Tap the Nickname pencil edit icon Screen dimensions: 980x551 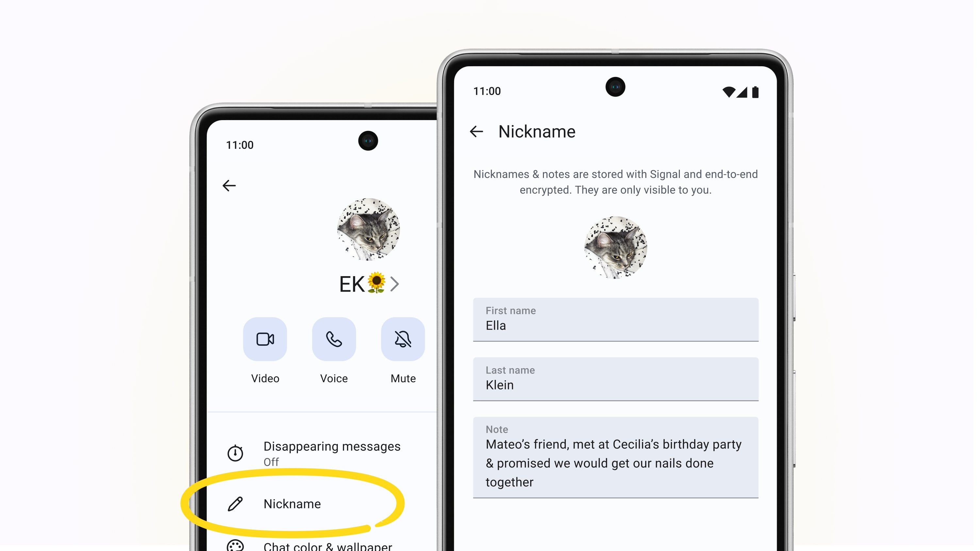[x=236, y=503]
